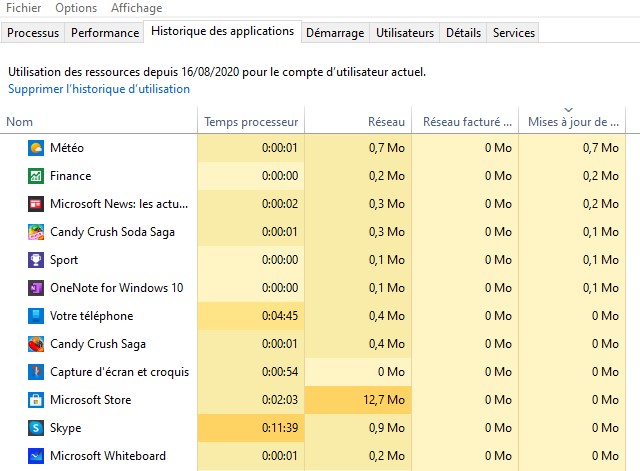Select the Microsoft News: les actu... row
640x471 pixels.
tap(119, 204)
